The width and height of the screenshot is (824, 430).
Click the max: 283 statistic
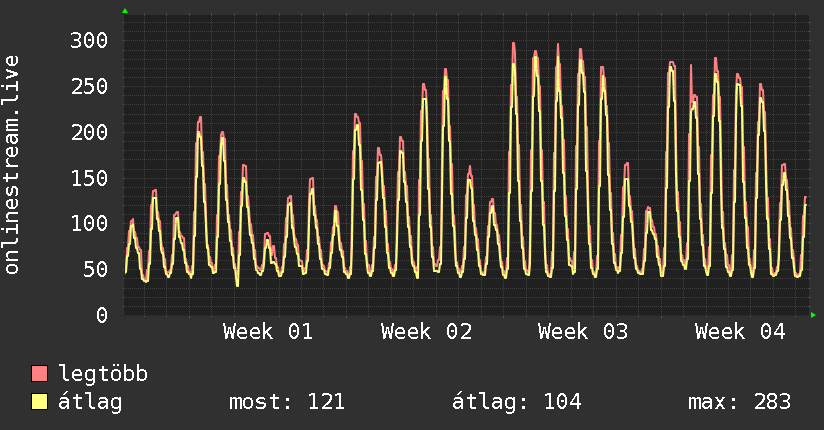coord(739,402)
